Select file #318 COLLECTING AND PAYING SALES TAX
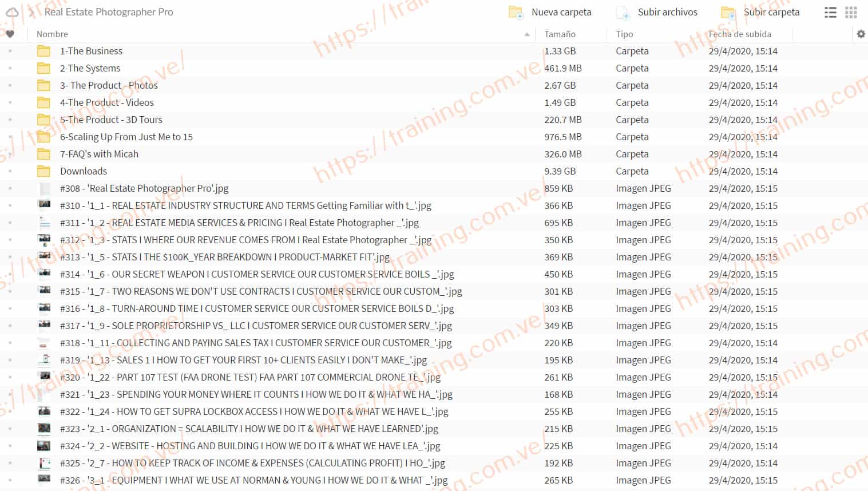868x491 pixels. [x=256, y=343]
